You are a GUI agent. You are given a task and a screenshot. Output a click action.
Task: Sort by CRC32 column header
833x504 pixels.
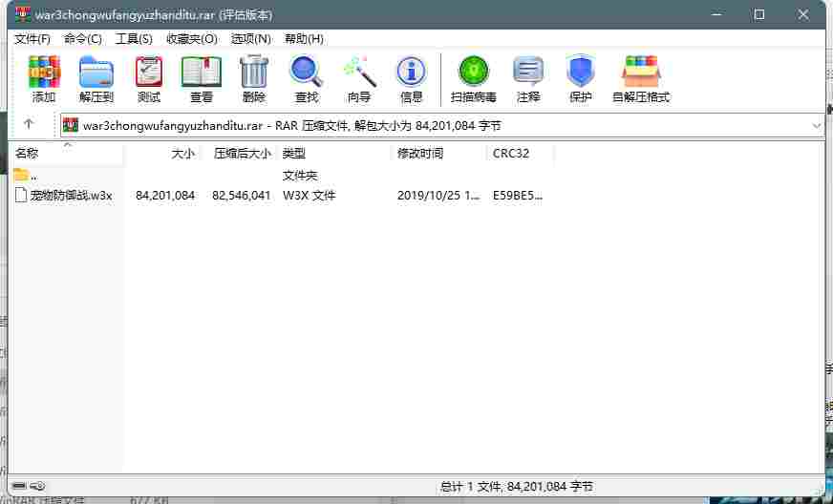(520, 154)
